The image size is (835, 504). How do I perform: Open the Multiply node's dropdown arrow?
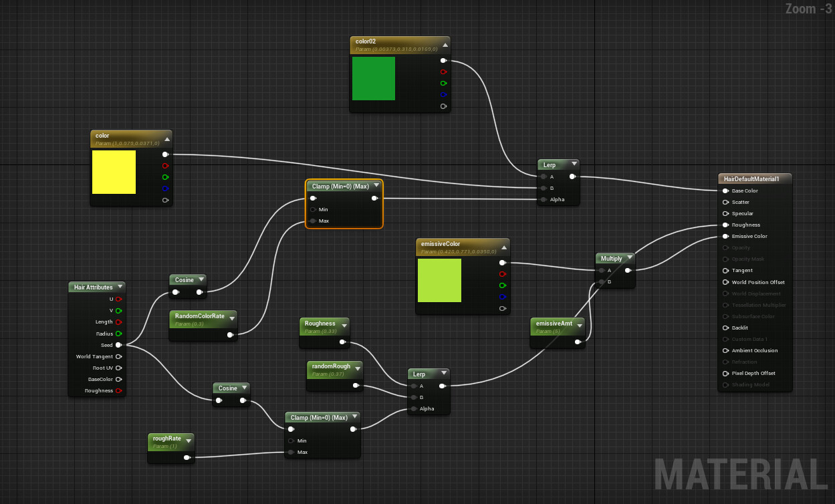630,258
